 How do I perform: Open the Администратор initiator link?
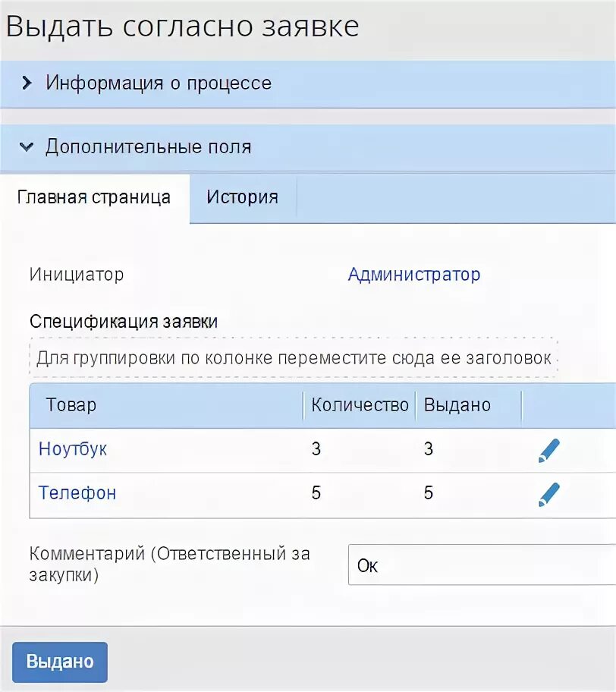[413, 274]
